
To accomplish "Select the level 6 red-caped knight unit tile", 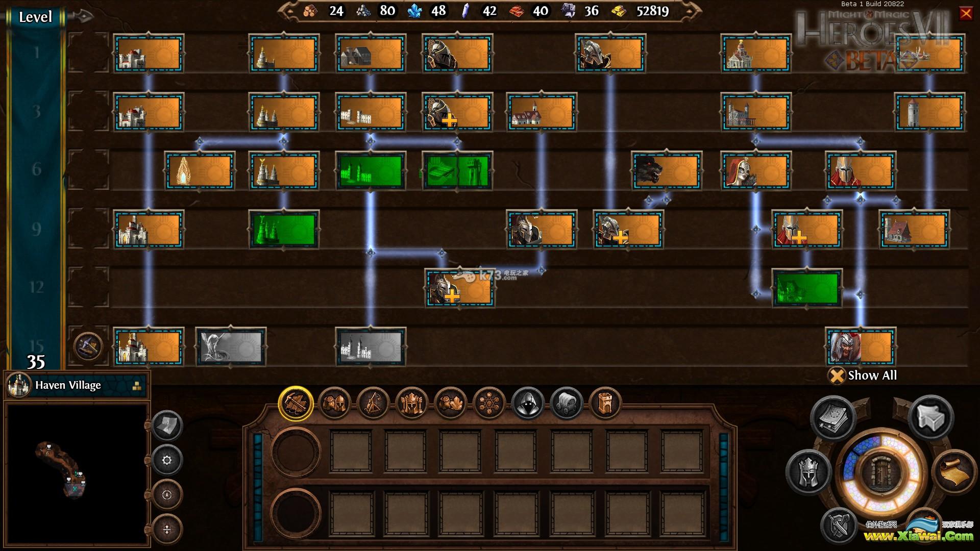I will coord(861,171).
